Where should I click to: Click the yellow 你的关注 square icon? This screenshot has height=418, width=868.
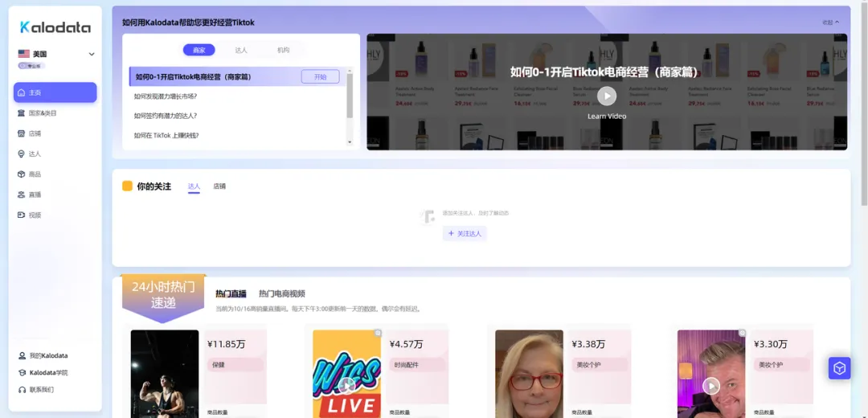127,186
